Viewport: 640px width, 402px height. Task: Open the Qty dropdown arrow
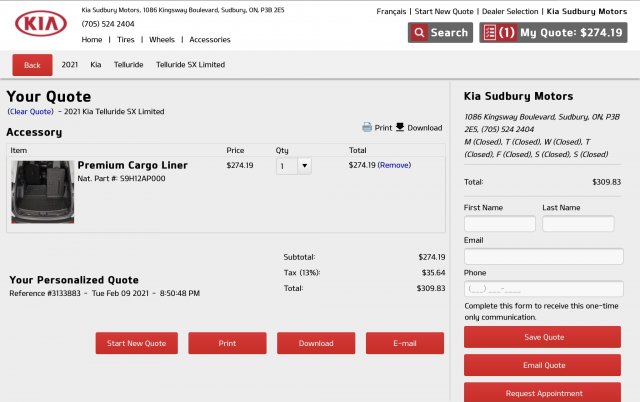pyautogui.click(x=304, y=166)
